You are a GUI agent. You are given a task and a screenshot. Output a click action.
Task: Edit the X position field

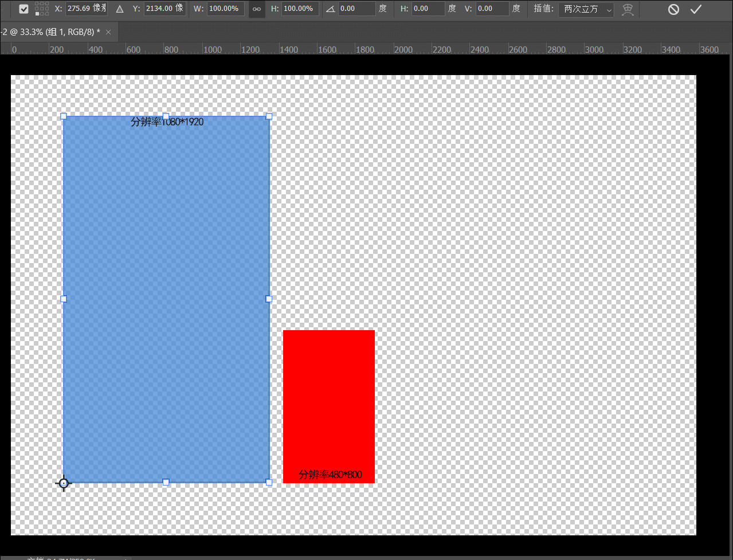87,9
